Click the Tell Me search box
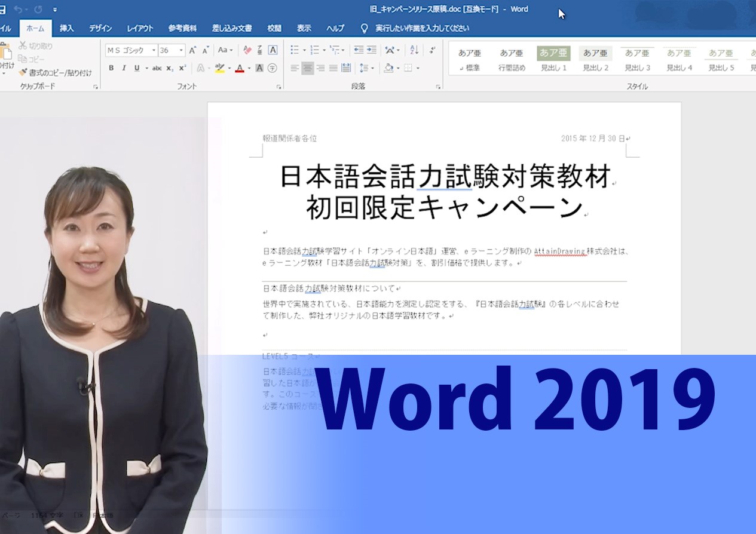Screen dimensions: 756x534 point(422,28)
